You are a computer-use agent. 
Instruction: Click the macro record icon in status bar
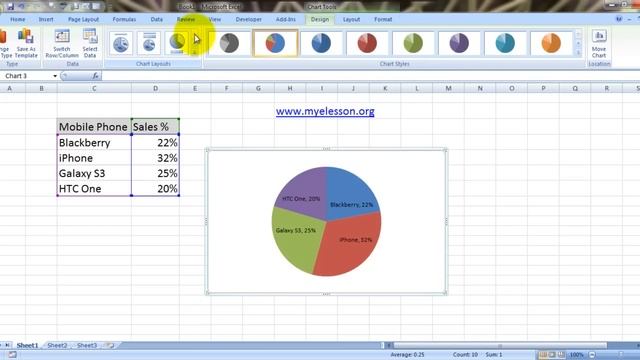coord(12,355)
